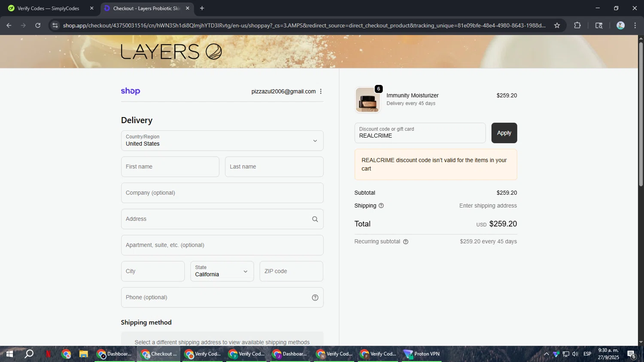Image resolution: width=644 pixels, height=362 pixels.
Task: Open the red app icon beside taskbar search
Action: pos(48,354)
